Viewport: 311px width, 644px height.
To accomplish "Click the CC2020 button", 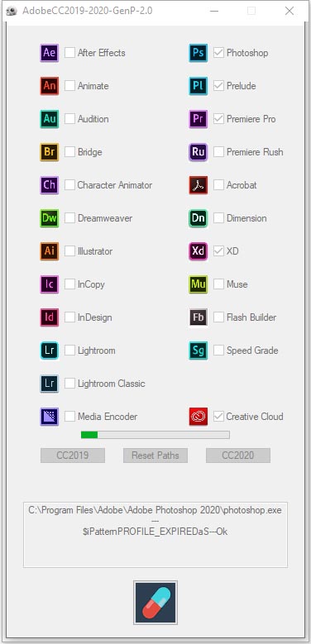I will pos(238,456).
